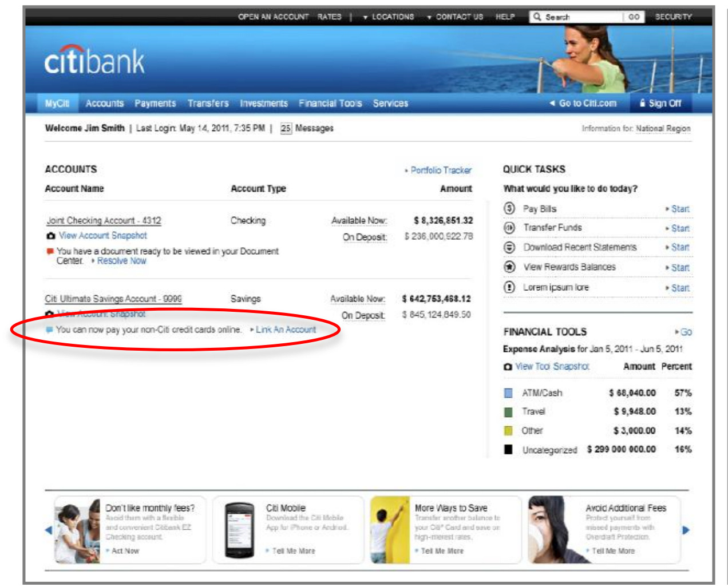This screenshot has width=728, height=587.
Task: Click the GO search button
Action: coord(634,17)
